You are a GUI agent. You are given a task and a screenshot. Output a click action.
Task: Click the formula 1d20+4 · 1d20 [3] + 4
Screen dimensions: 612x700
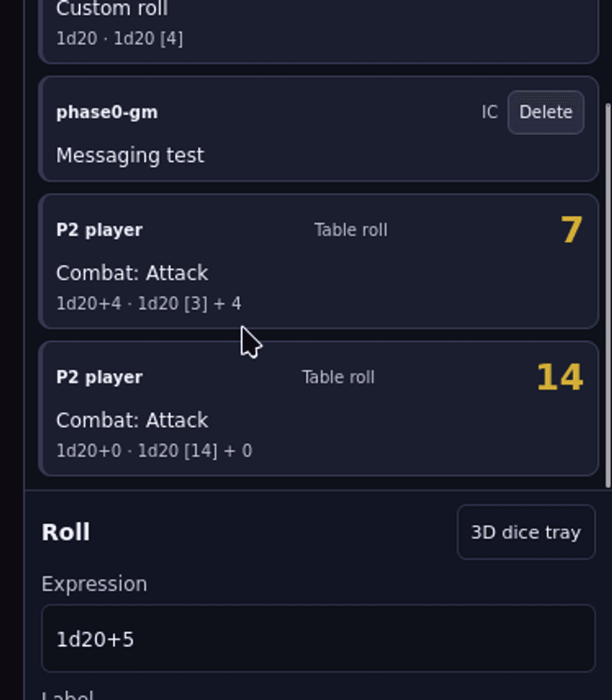pyautogui.click(x=149, y=303)
